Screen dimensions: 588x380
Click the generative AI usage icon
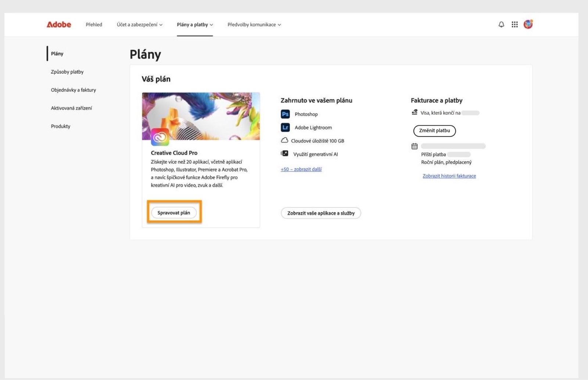[284, 154]
